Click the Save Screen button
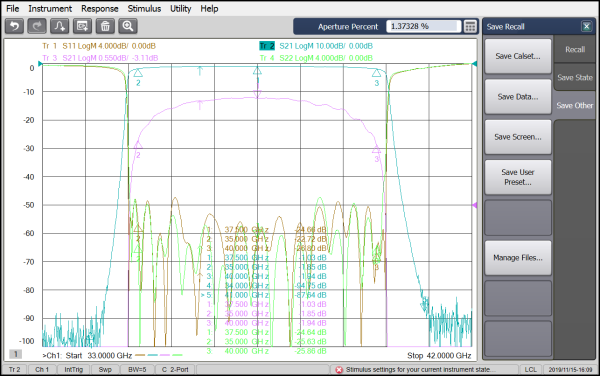 [518, 137]
